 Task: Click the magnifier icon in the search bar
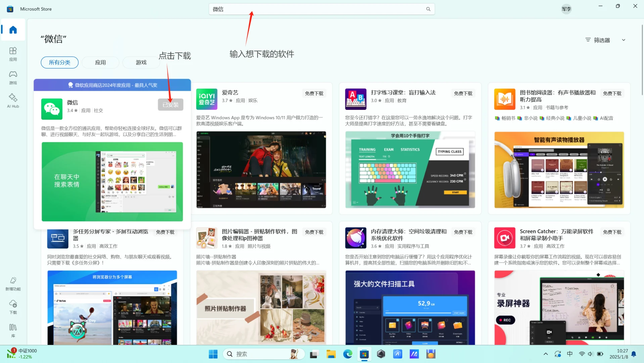428,9
